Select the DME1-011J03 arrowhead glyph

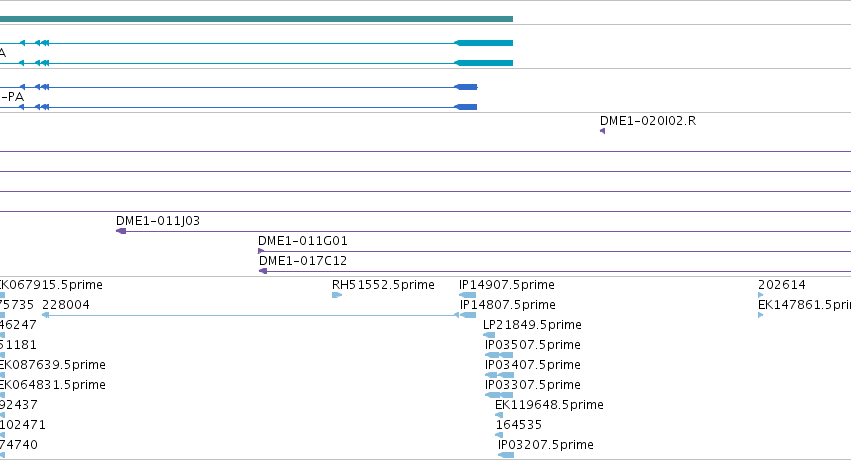121,231
